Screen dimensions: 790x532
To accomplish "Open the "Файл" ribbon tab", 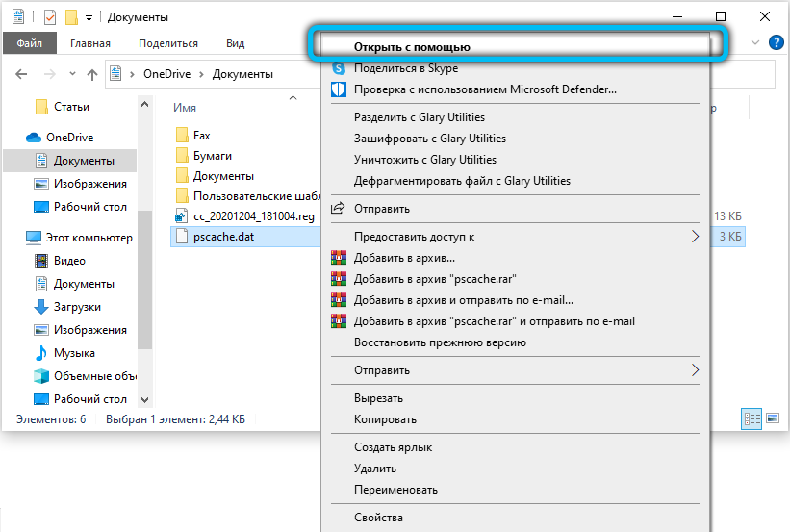I will (x=29, y=43).
